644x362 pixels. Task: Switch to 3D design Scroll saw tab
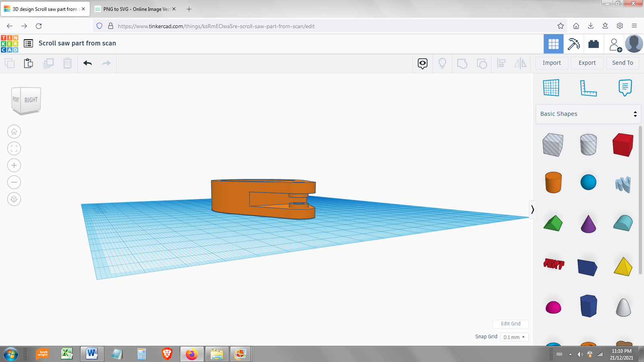pos(45,9)
